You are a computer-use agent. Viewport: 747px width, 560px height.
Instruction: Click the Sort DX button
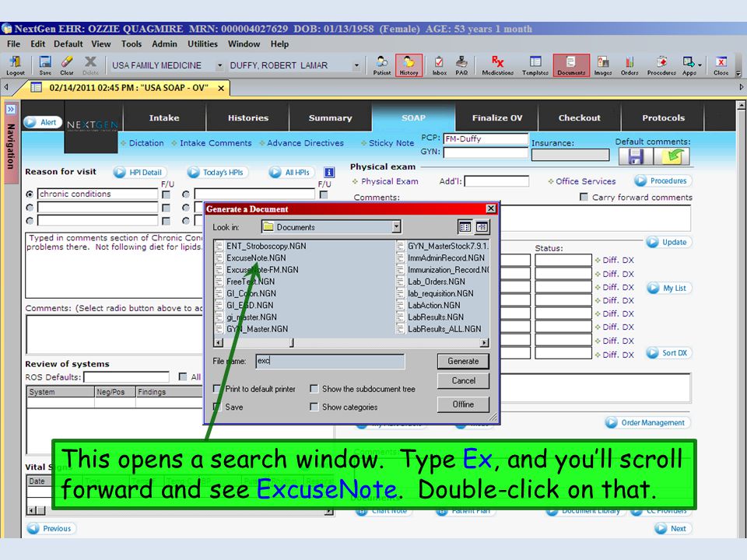tap(669, 353)
